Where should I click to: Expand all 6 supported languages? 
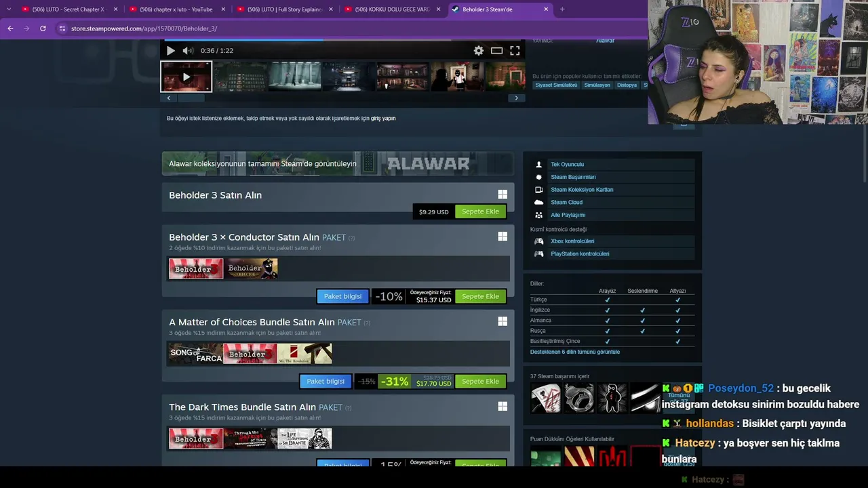[575, 352]
